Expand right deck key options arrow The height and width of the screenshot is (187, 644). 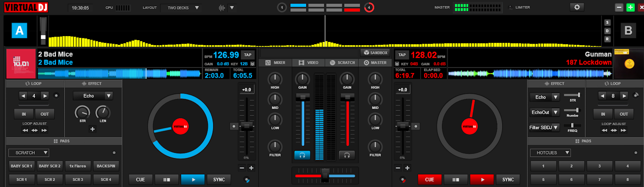(x=397, y=64)
